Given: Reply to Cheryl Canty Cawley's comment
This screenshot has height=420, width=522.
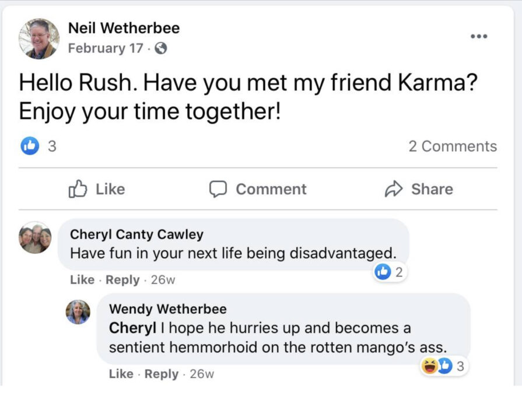Looking at the screenshot, I should [x=122, y=280].
